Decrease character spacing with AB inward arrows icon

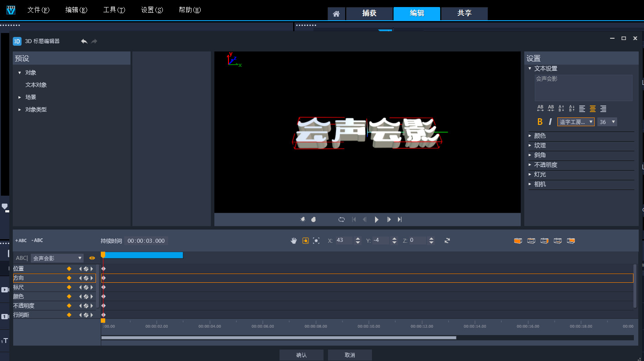(551, 108)
